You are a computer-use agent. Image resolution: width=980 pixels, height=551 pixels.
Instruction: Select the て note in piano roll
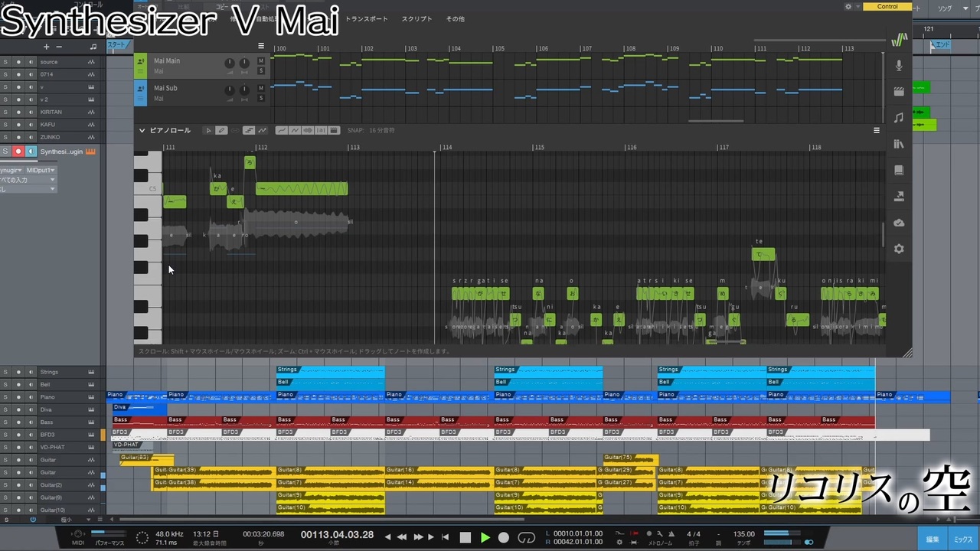(x=763, y=254)
